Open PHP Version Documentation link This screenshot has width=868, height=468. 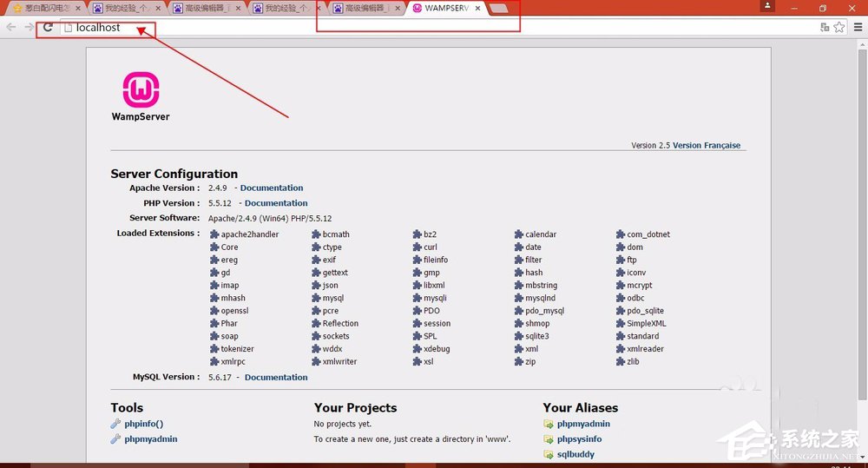pos(276,203)
